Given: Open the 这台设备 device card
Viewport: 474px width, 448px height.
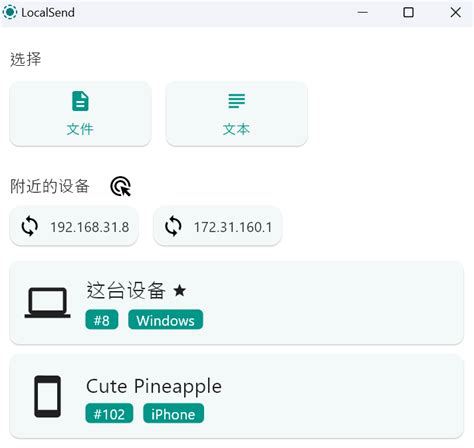Looking at the screenshot, I should point(237,303).
